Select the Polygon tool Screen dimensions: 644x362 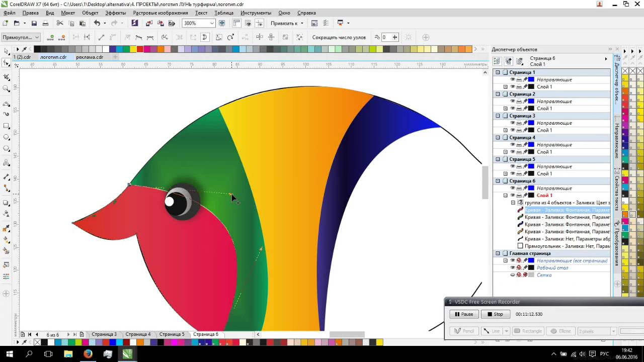6,149
